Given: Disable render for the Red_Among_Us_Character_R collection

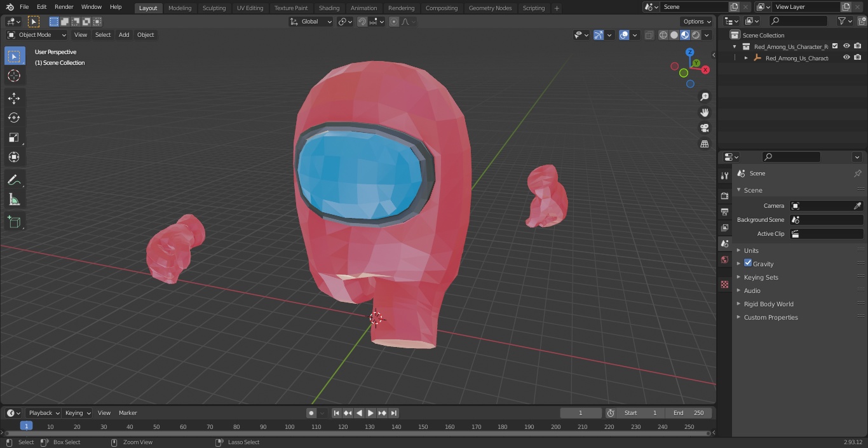Looking at the screenshot, I should pyautogui.click(x=858, y=46).
